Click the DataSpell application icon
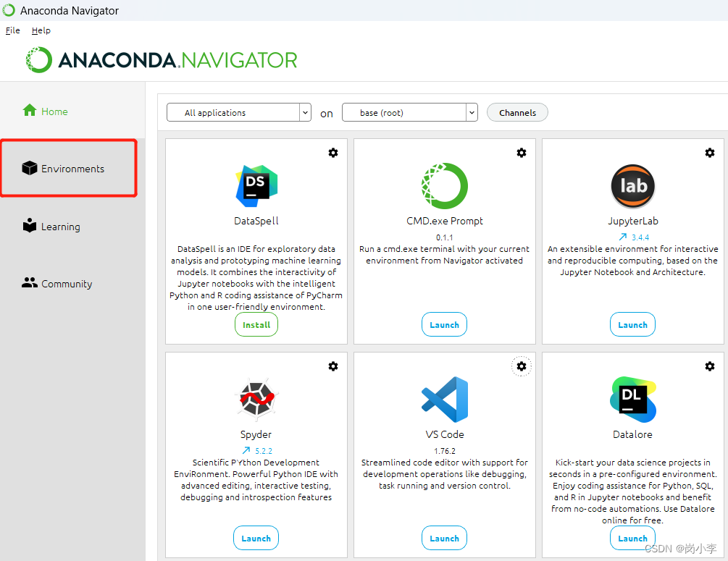This screenshot has height=561, width=728. pos(256,186)
